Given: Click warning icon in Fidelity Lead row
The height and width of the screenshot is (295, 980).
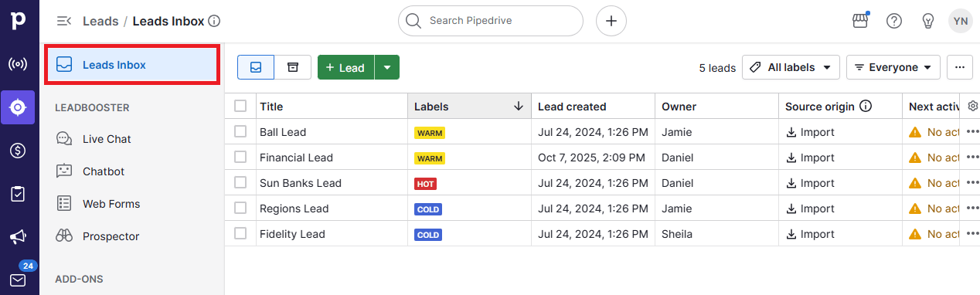Looking at the screenshot, I should click(x=915, y=234).
